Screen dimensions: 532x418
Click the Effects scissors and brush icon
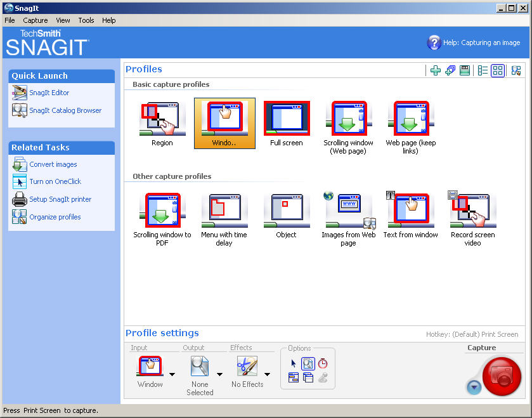click(247, 366)
